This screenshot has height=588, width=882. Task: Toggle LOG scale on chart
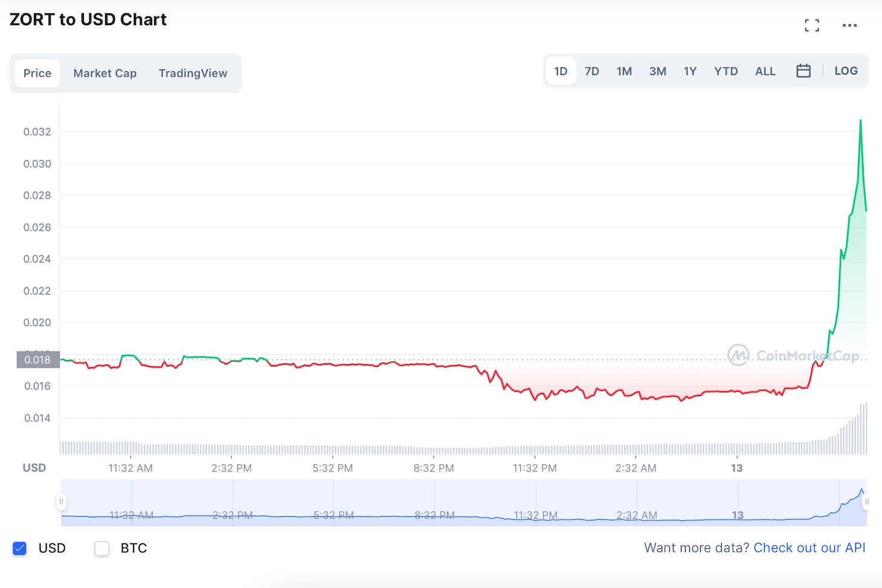(x=846, y=71)
